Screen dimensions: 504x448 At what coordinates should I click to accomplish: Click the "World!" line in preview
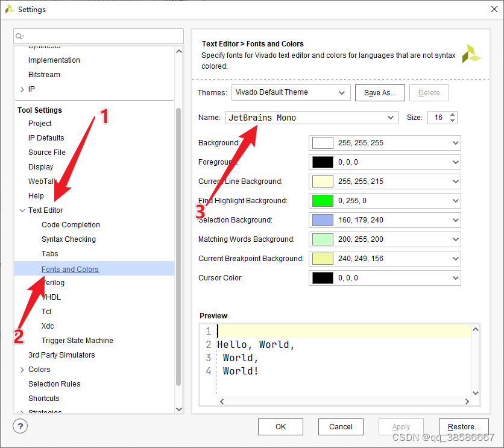241,371
